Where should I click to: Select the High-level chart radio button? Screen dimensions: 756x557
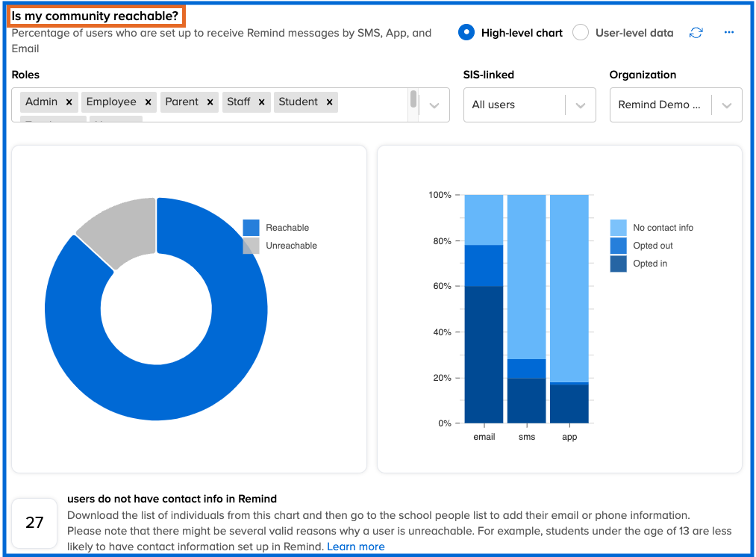tap(466, 33)
